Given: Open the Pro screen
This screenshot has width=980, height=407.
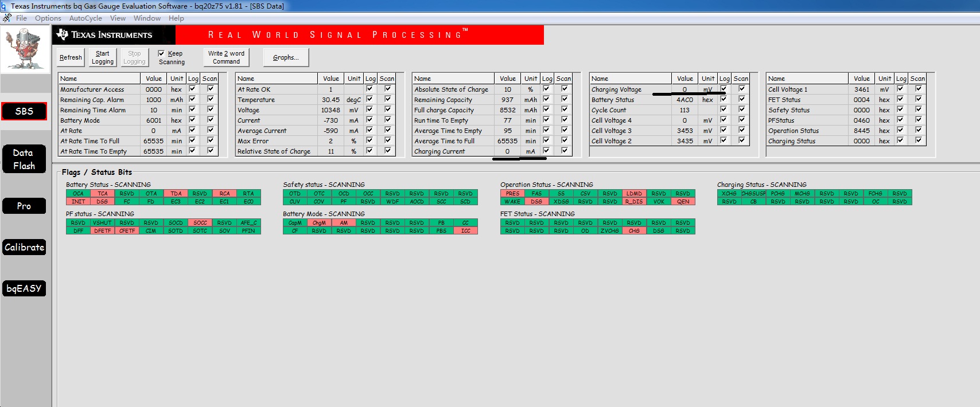Looking at the screenshot, I should pyautogui.click(x=24, y=206).
